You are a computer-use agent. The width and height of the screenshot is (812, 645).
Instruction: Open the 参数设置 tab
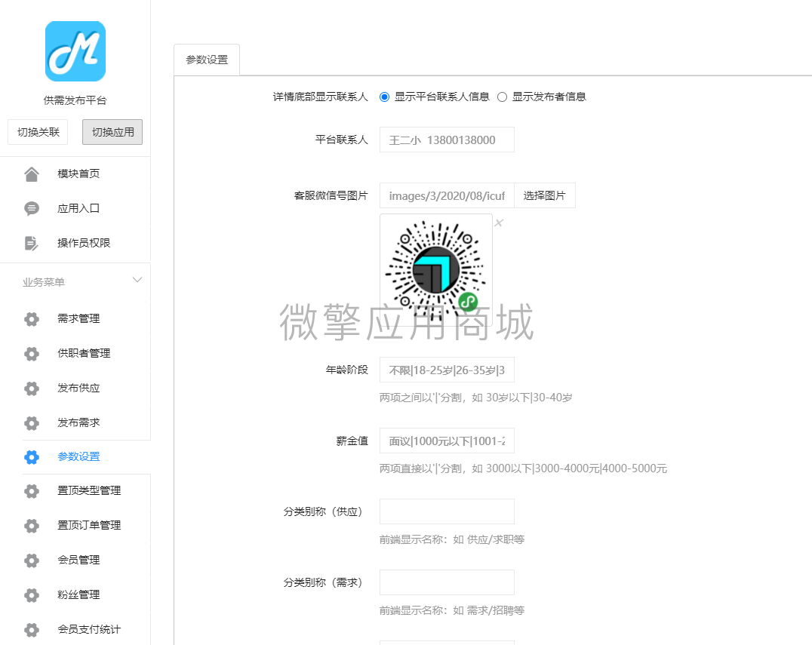pos(207,60)
